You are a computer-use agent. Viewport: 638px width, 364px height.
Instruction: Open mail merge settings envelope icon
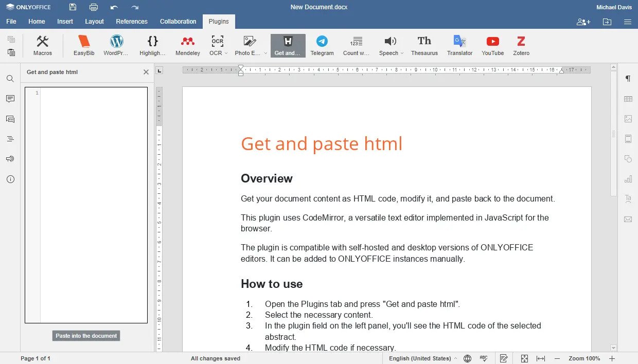(x=628, y=219)
